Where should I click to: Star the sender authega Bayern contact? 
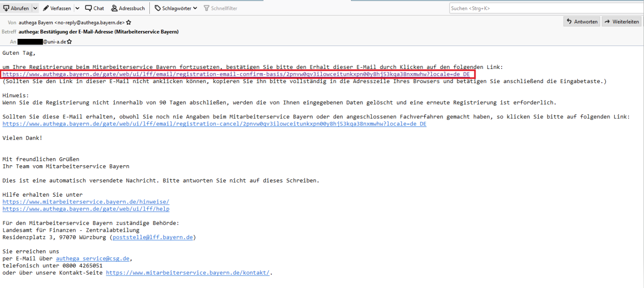coord(129,22)
